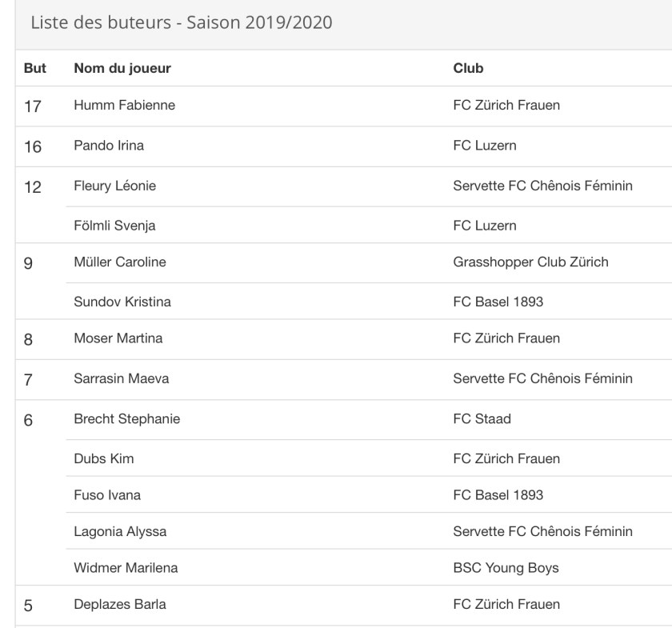Select Moser Martina row name
This screenshot has height=628, width=672.
click(118, 338)
